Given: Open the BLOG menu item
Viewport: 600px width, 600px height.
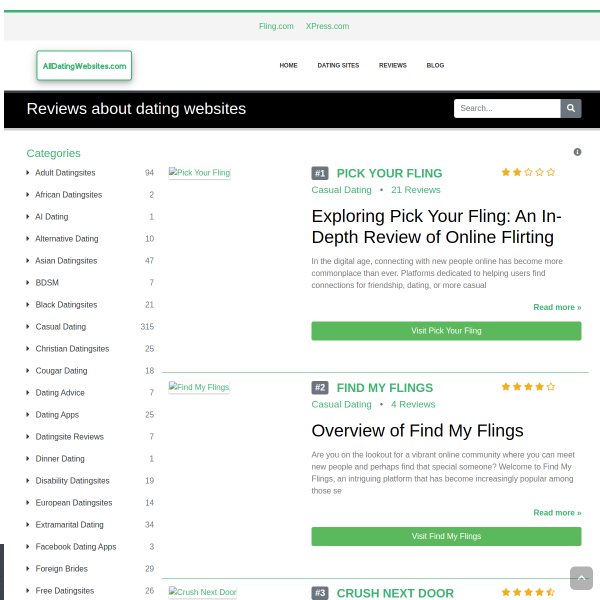Looking at the screenshot, I should coord(435,65).
